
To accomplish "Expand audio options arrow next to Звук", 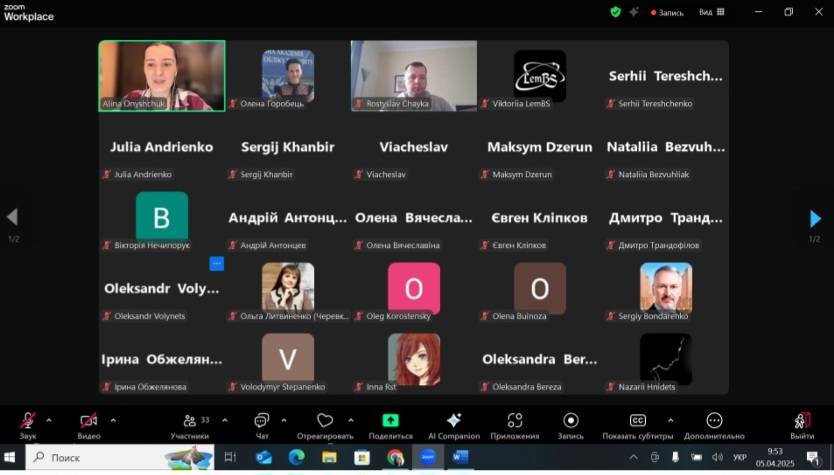I will pyautogui.click(x=49, y=420).
